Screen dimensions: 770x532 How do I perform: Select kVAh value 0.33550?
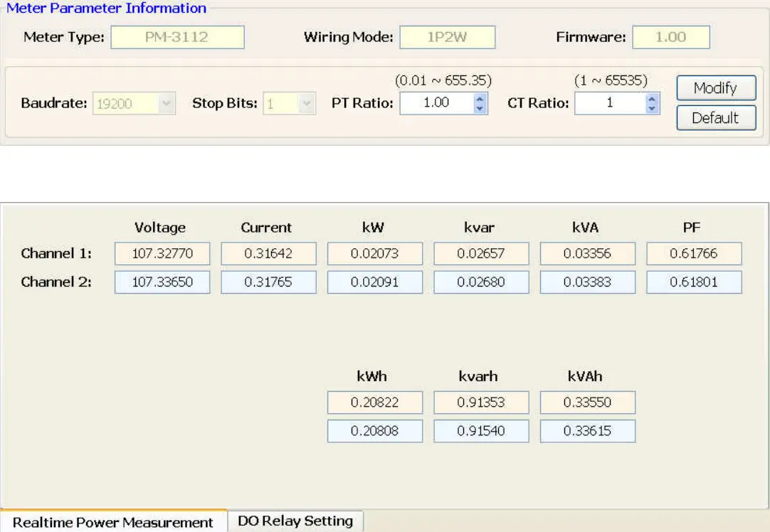tap(588, 403)
